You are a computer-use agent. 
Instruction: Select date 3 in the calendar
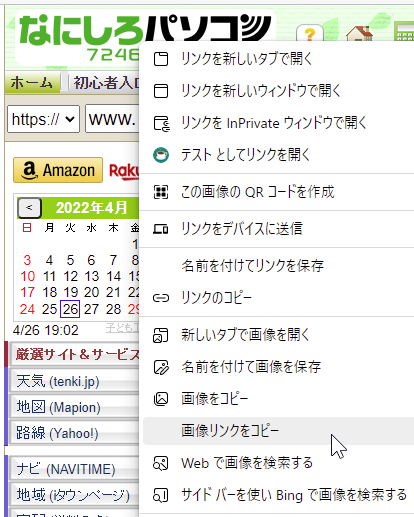27,260
